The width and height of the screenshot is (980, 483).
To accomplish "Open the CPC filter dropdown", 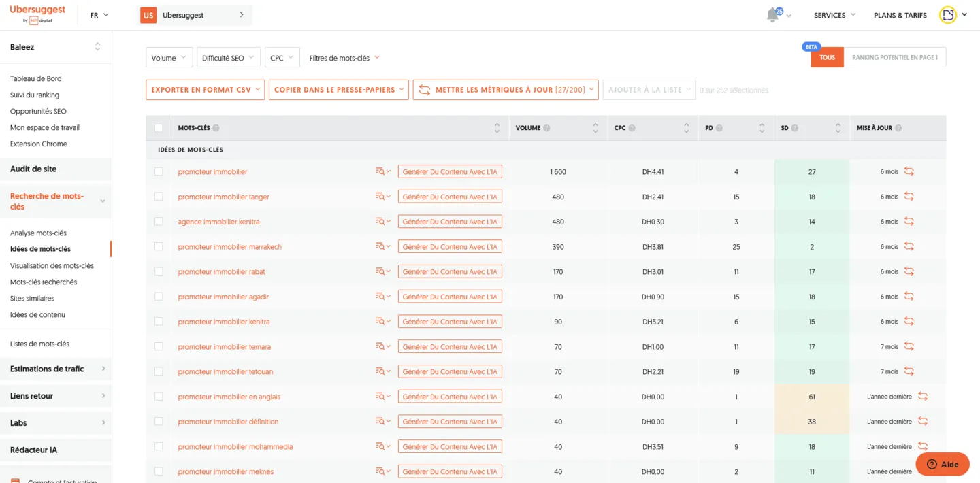I will 282,58.
